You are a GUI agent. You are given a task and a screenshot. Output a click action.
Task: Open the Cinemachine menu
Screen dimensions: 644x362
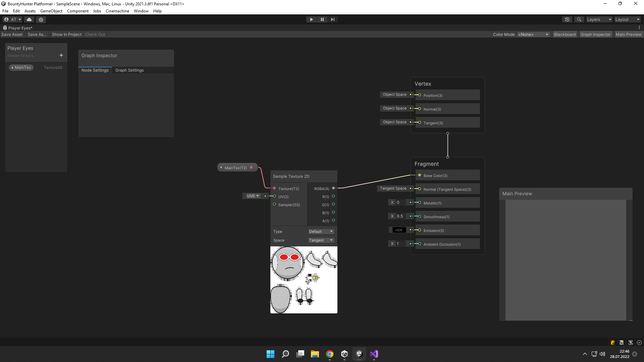coord(117,11)
